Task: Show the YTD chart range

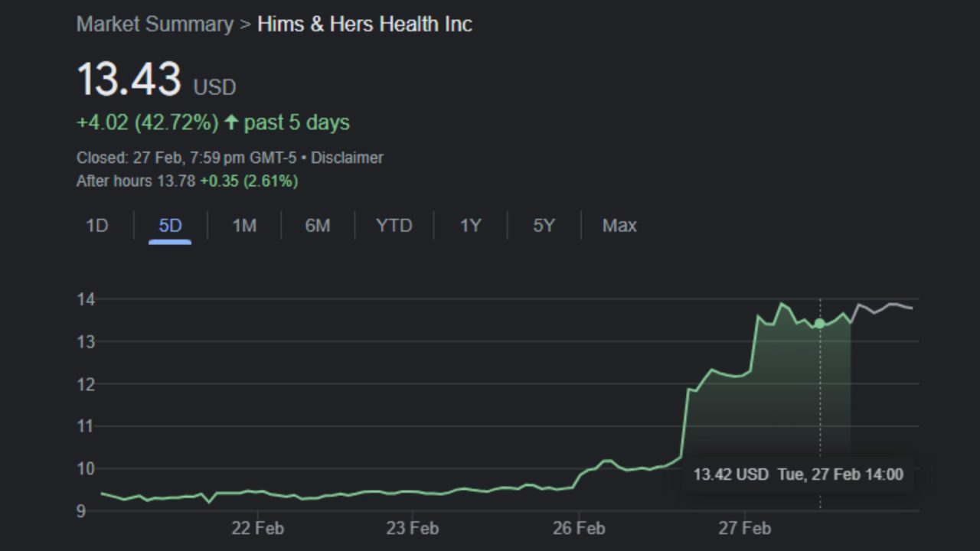Action: (394, 226)
